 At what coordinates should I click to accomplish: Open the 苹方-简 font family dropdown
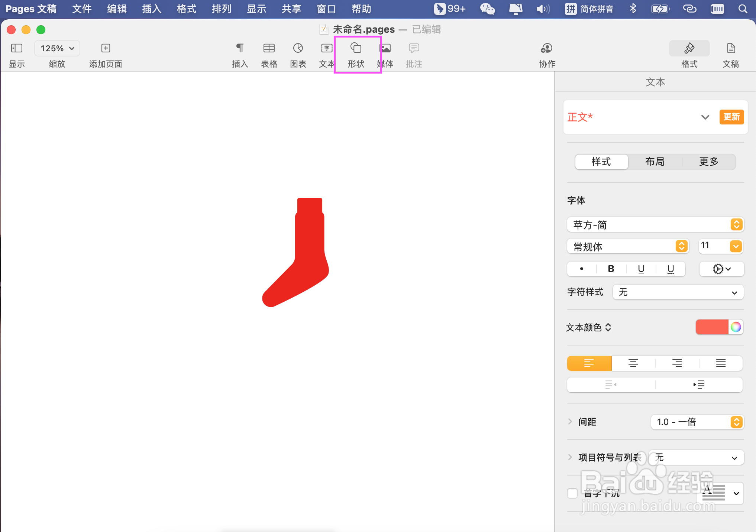click(x=655, y=225)
